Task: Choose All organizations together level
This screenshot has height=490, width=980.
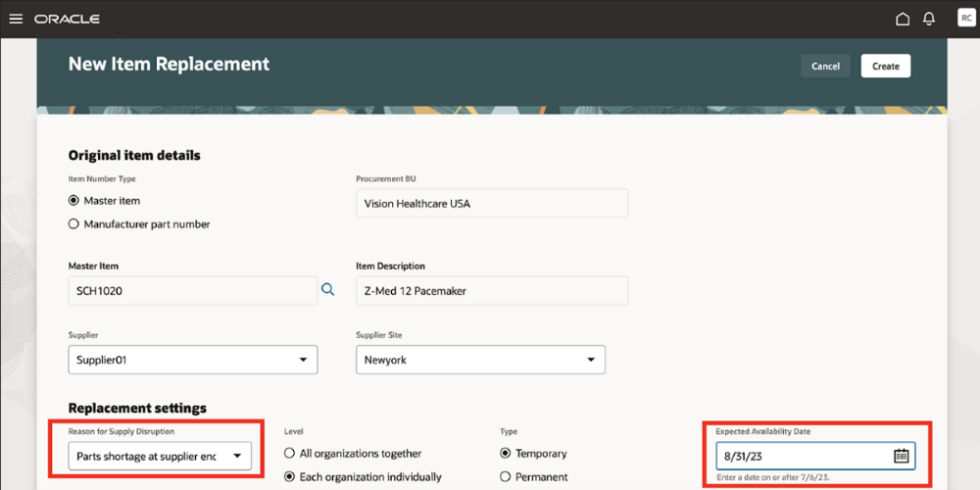Action: (289, 453)
